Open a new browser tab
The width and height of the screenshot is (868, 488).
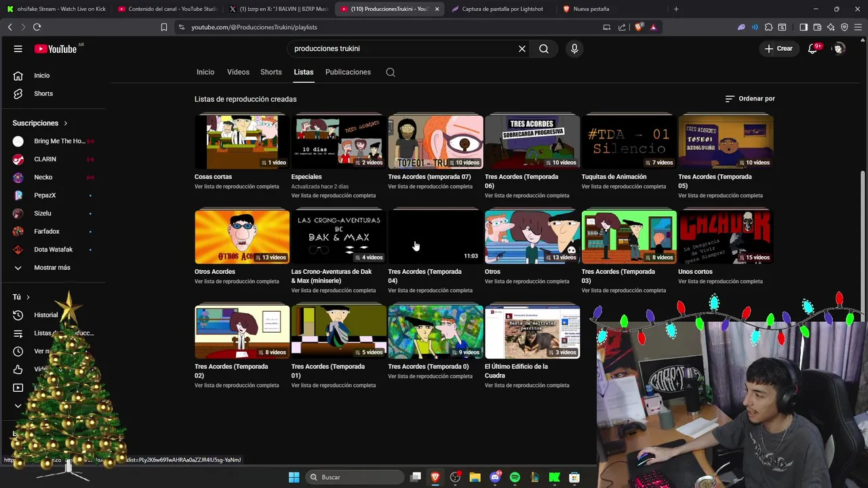point(676,9)
